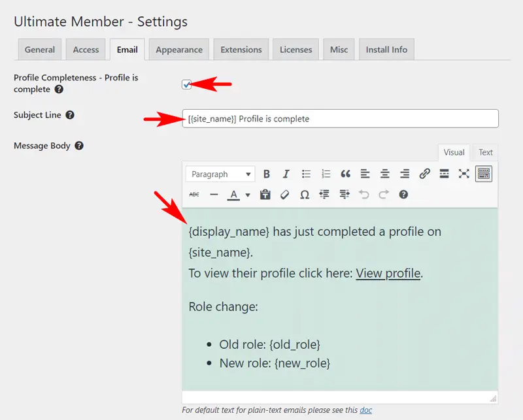Image resolution: width=523 pixels, height=420 pixels.
Task: Clear formatting with eraser icon
Action: pos(285,195)
